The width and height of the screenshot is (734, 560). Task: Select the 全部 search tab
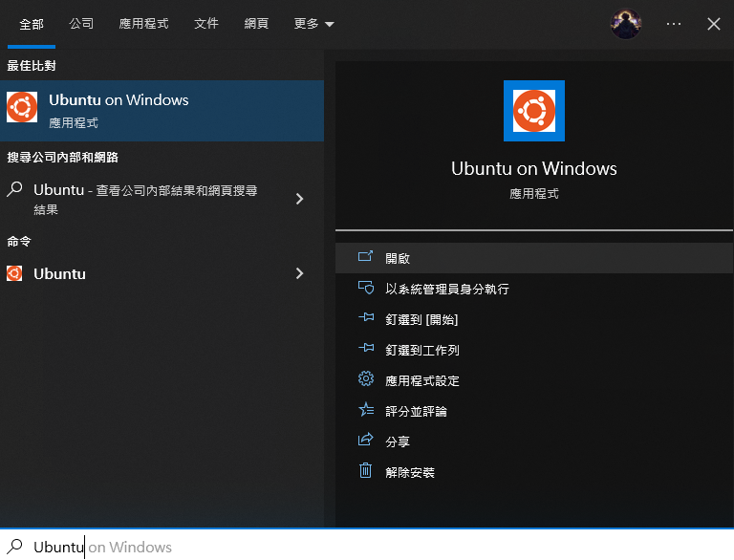click(32, 24)
